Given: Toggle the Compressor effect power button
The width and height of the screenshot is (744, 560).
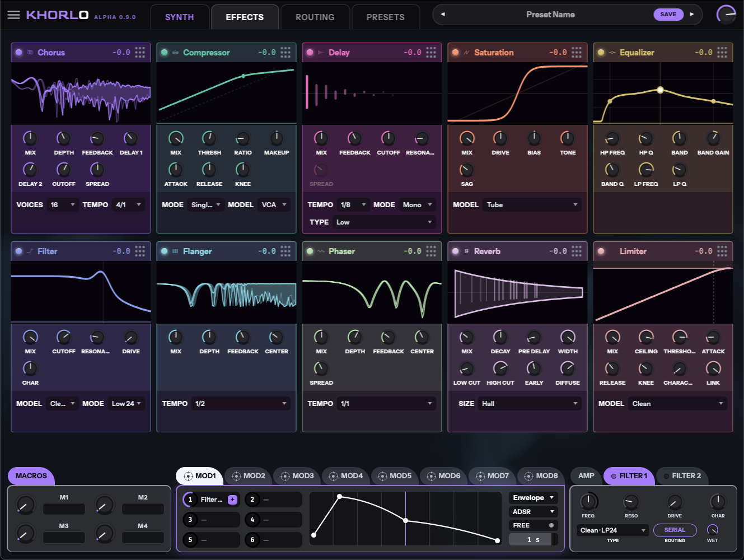Looking at the screenshot, I should pos(165,52).
